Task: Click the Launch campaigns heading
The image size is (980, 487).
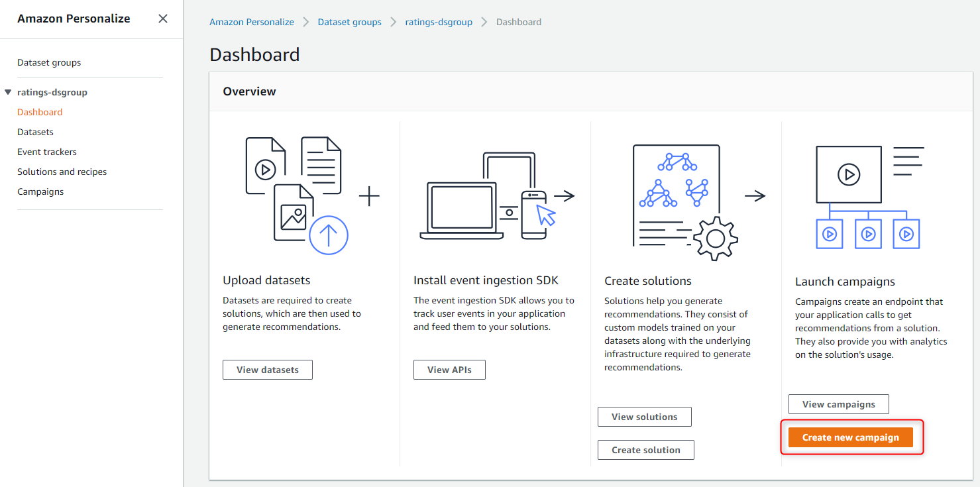Action: [845, 282]
